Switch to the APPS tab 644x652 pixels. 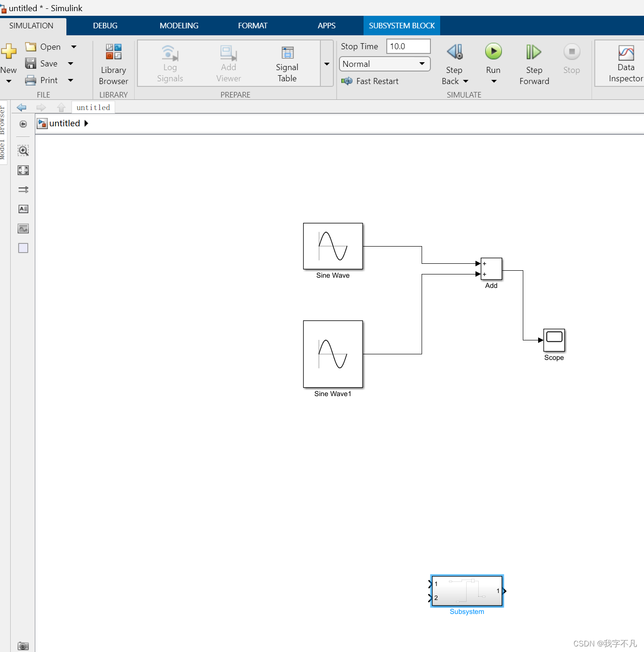click(x=326, y=26)
